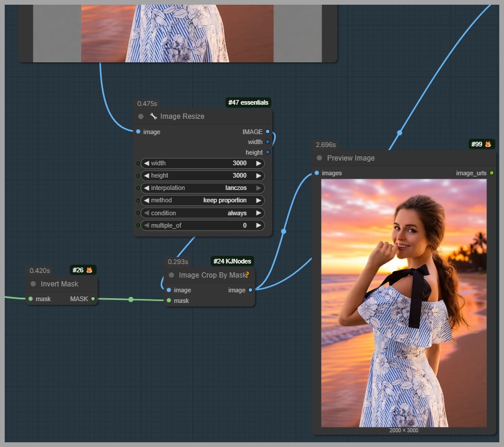Screen dimensions: 504x447
Task: Click the mask input port on Image Crop By Mask
Action: click(x=169, y=301)
